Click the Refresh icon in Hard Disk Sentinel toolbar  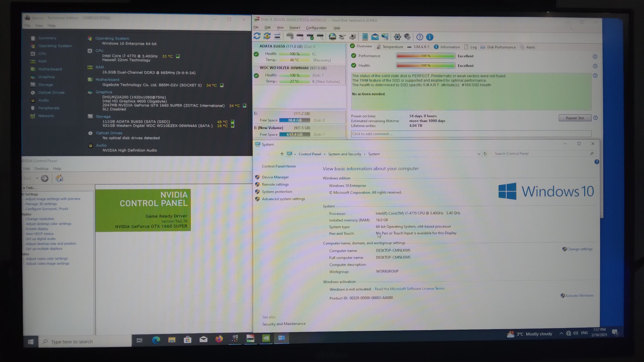(x=257, y=36)
